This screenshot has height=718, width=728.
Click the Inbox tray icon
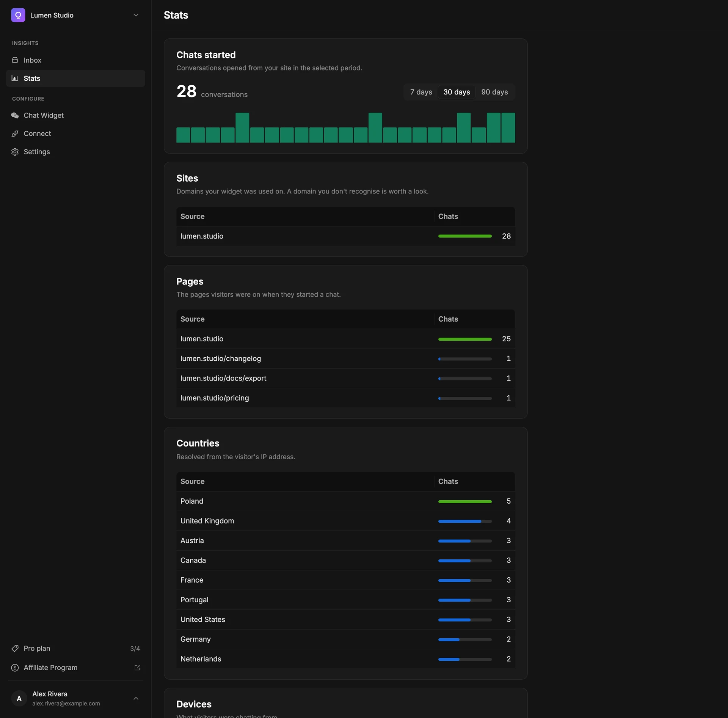click(x=15, y=60)
